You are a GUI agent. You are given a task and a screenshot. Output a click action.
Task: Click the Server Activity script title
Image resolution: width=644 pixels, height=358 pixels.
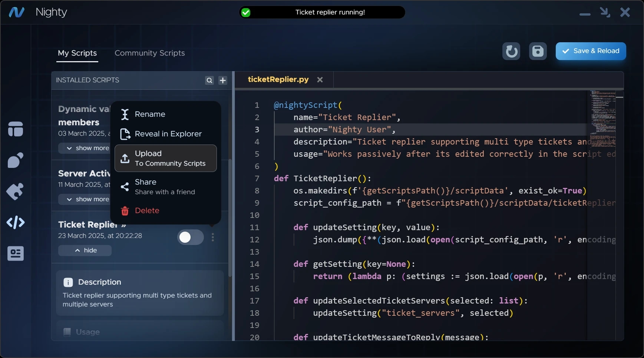pyautogui.click(x=84, y=173)
